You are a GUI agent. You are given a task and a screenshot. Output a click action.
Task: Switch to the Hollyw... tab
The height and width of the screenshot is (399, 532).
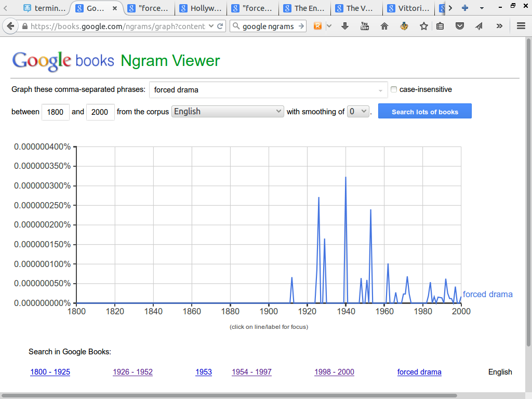[x=201, y=8]
